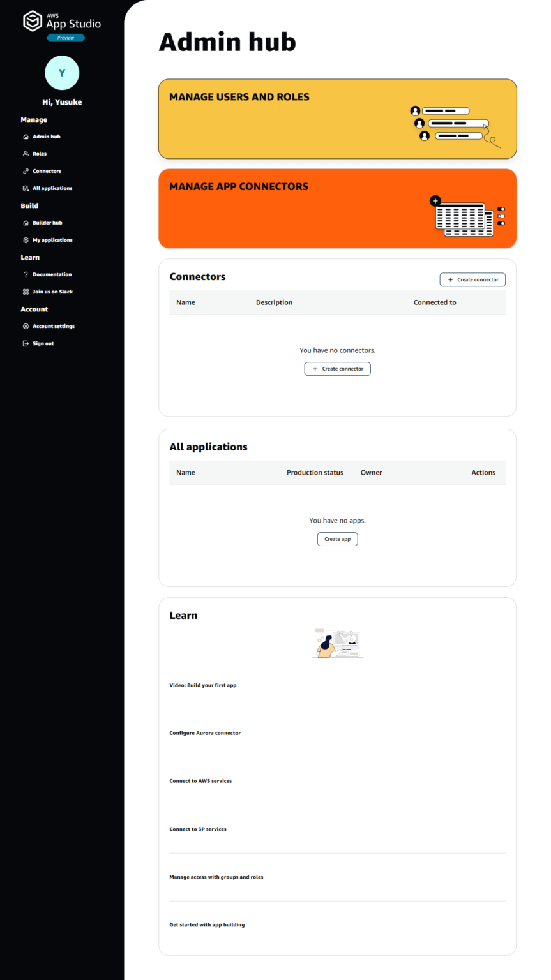The width and height of the screenshot is (551, 980).
Task: Open My applications in the Build section
Action: pos(51,239)
